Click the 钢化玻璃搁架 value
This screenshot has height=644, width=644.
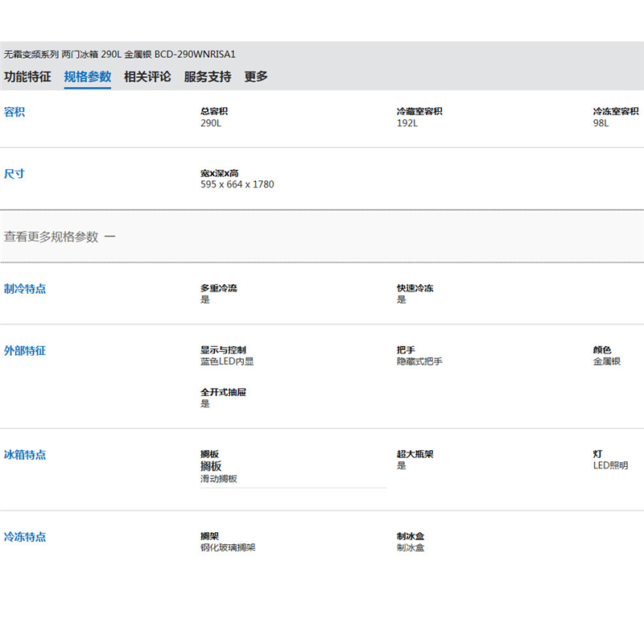pyautogui.click(x=228, y=547)
